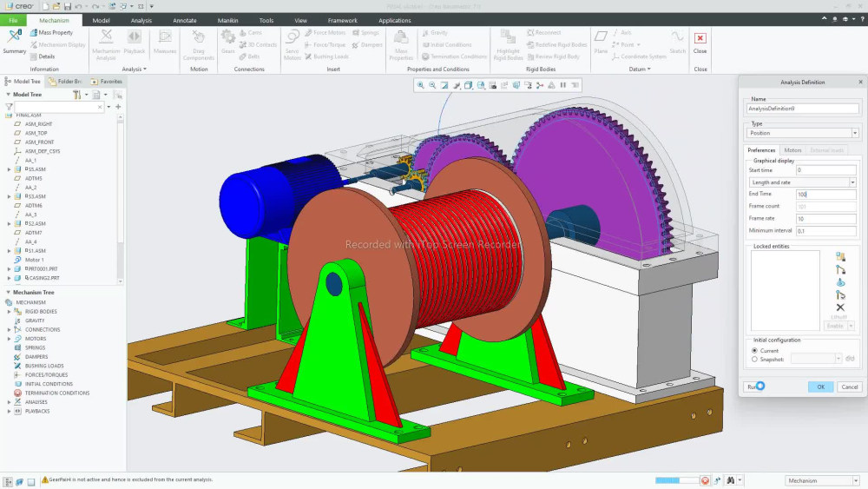Click the Start time input field
868x489 pixels.
(x=826, y=170)
